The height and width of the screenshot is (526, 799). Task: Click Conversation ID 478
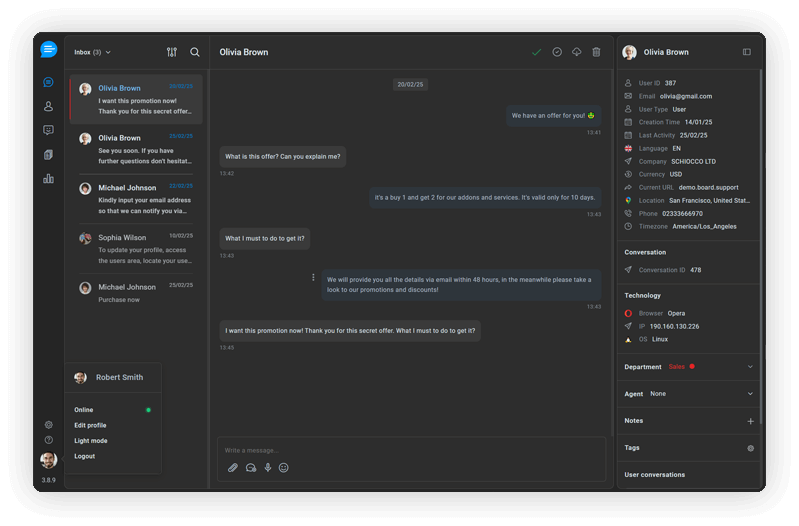click(x=696, y=270)
